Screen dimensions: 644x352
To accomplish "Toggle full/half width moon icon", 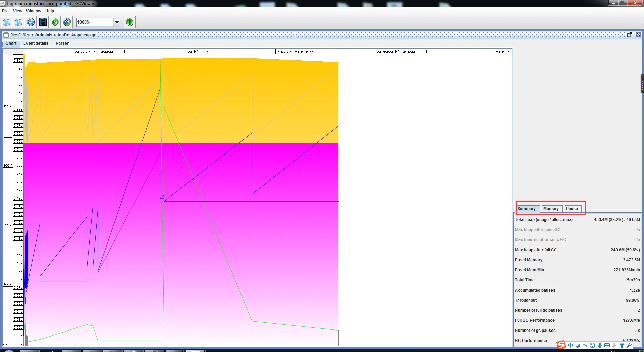I will (x=578, y=345).
